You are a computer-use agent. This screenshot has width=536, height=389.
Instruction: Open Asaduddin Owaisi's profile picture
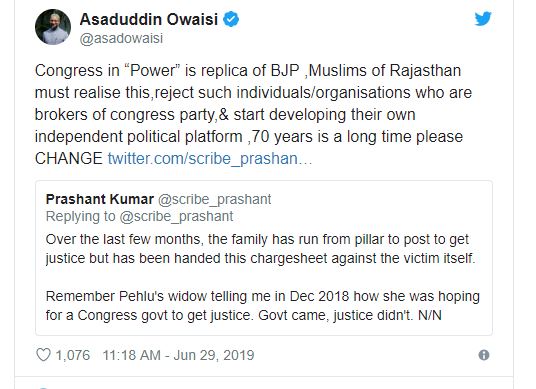(53, 27)
